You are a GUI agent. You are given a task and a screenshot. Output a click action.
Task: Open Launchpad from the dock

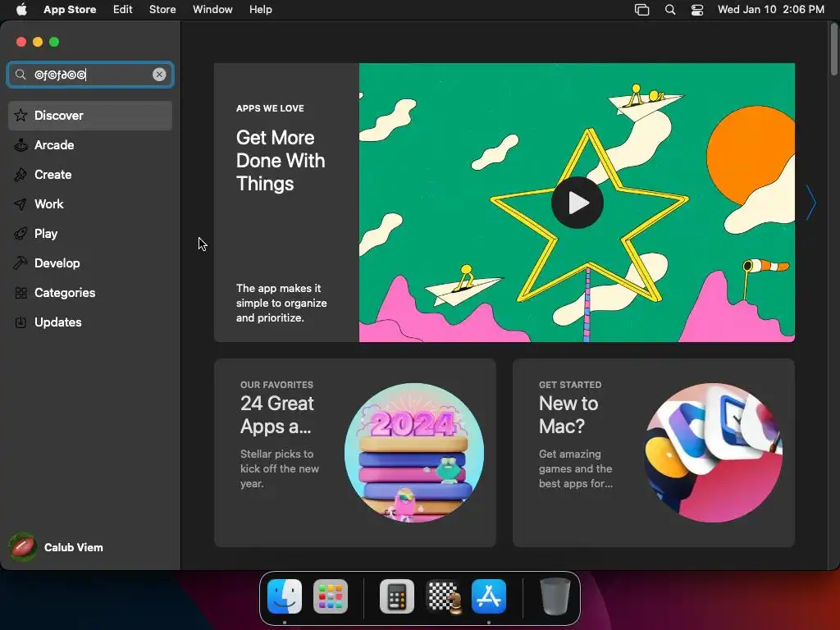331,596
